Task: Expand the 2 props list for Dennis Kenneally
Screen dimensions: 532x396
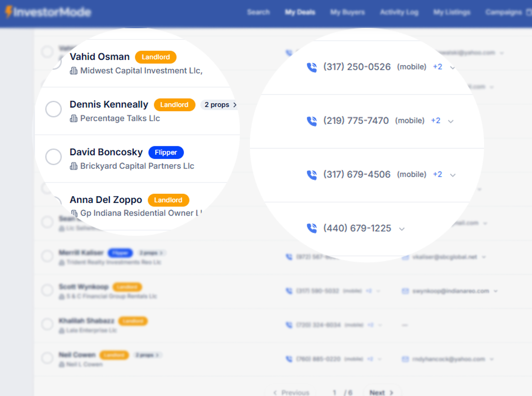Action: [219, 104]
